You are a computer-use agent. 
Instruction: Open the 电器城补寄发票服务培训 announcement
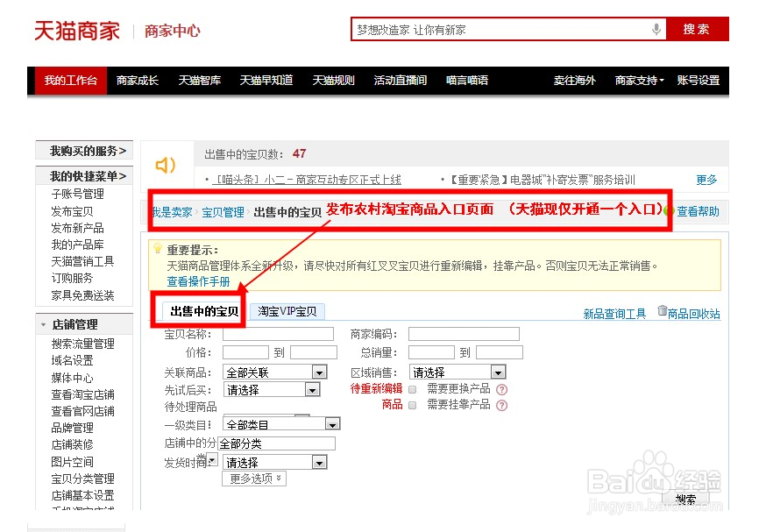[x=542, y=180]
